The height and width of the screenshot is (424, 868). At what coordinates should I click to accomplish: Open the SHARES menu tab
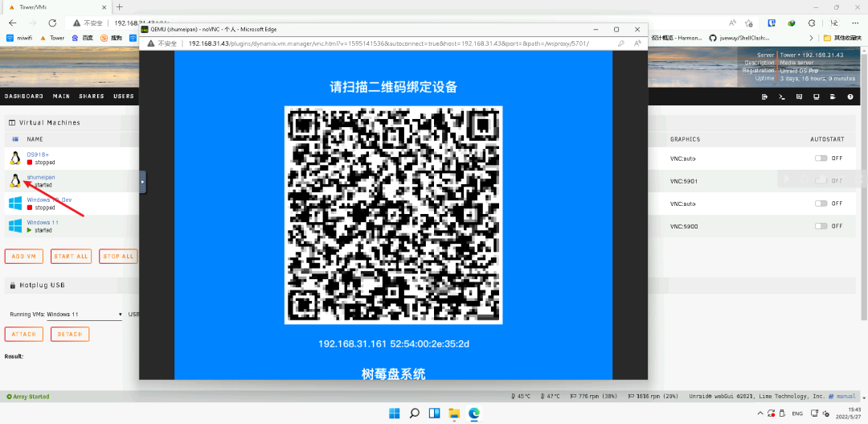tap(92, 97)
